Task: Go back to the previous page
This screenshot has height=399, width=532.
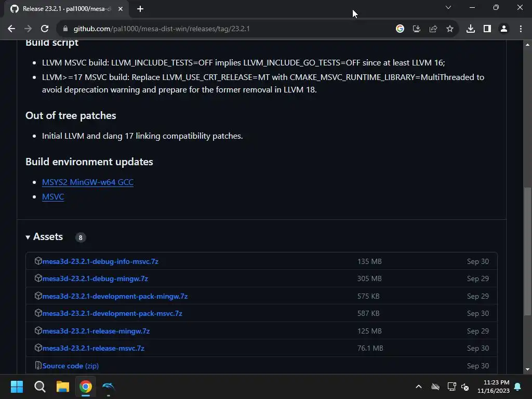Action: pos(11,29)
